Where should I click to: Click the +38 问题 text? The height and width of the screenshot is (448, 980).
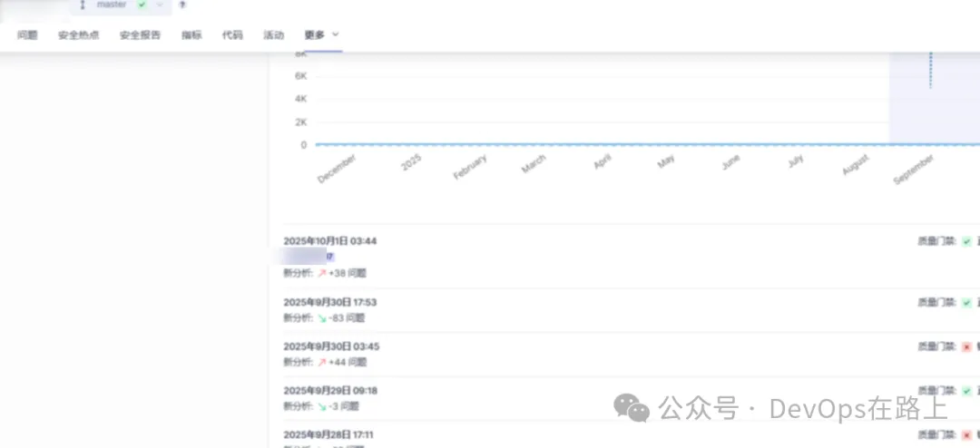coord(348,273)
